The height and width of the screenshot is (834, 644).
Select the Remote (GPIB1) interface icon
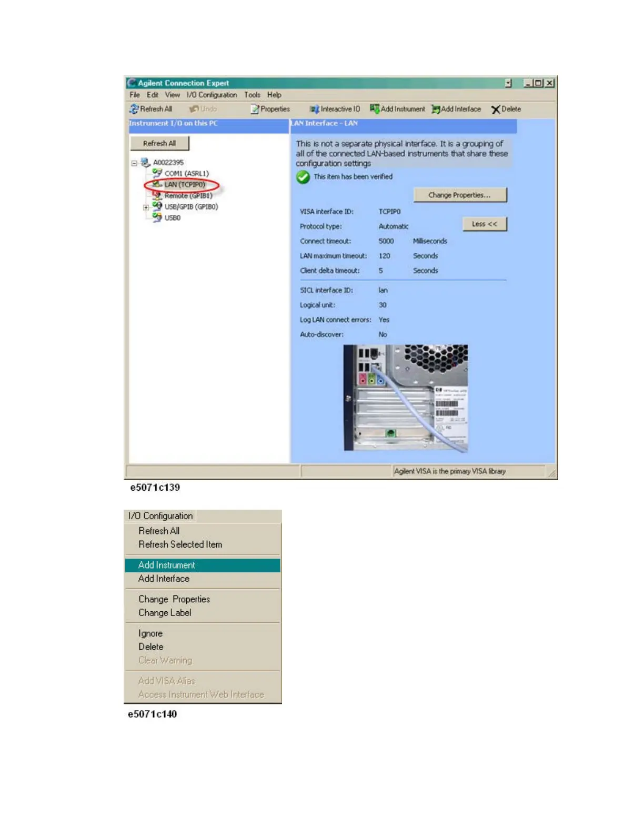(157, 195)
